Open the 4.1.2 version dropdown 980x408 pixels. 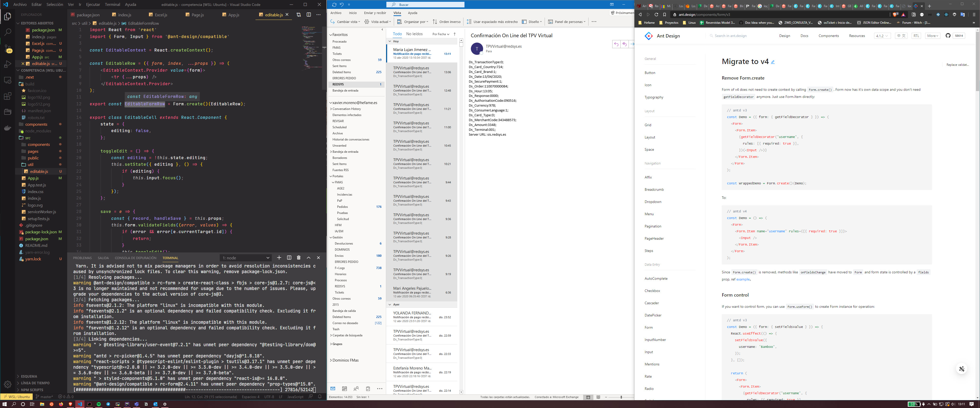(x=882, y=36)
